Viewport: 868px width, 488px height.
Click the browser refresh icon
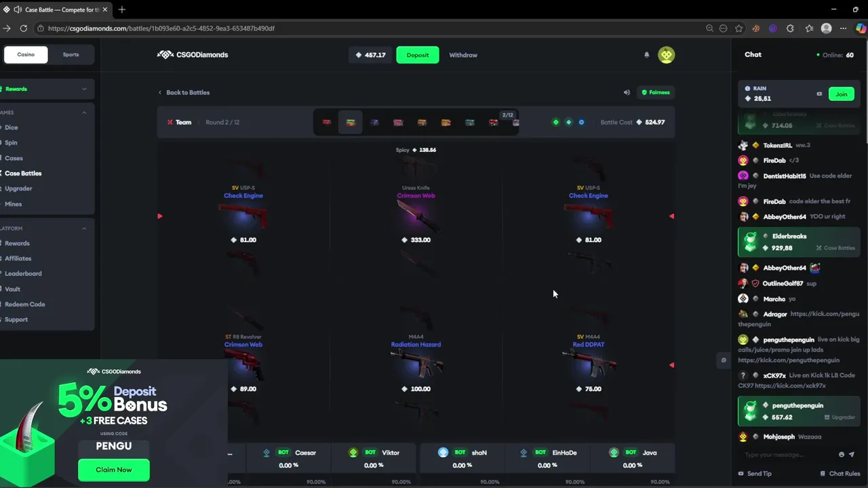24,28
